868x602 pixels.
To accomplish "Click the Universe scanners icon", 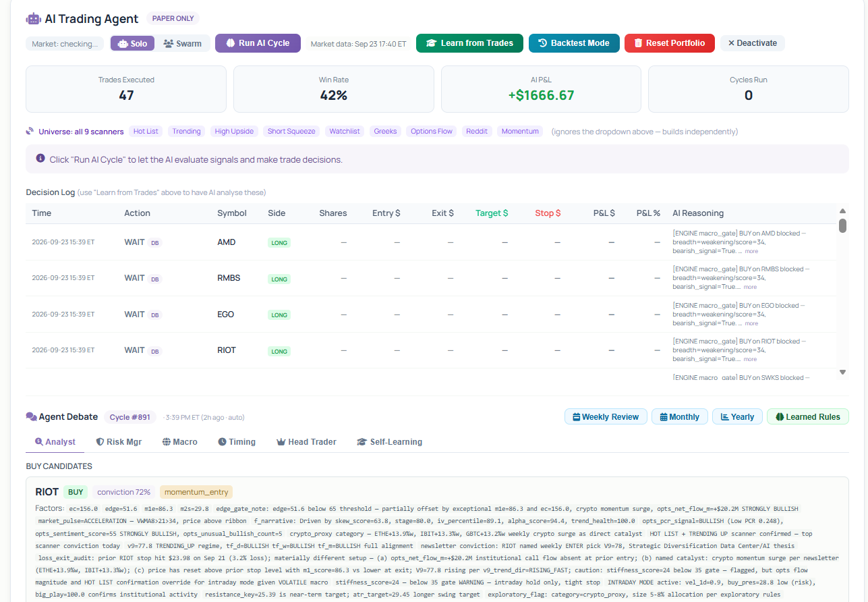I will (x=30, y=131).
